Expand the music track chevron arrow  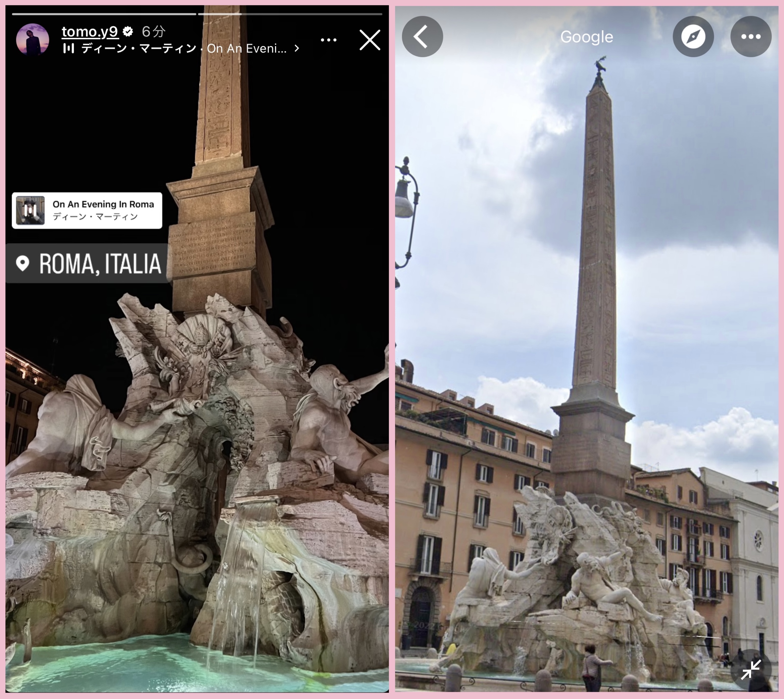coord(297,48)
